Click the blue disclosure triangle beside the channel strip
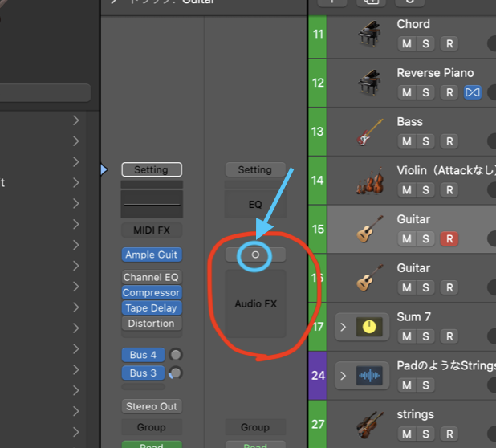Screen dimensions: 496x448 click(x=104, y=169)
